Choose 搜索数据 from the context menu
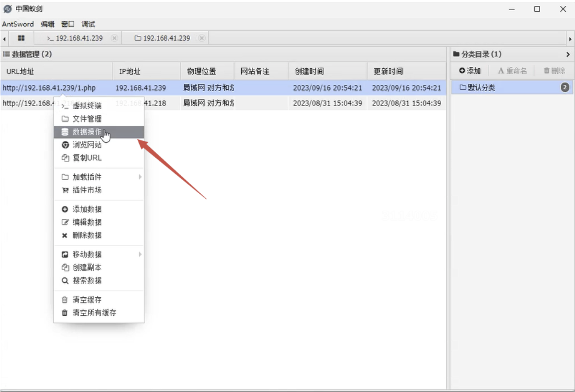Screen dimensions: 575x392 tap(99, 281)
